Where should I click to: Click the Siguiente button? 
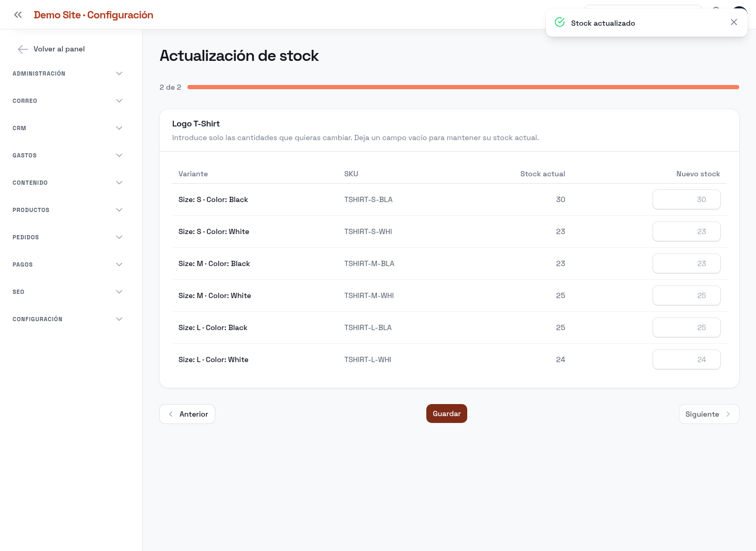pyautogui.click(x=709, y=414)
